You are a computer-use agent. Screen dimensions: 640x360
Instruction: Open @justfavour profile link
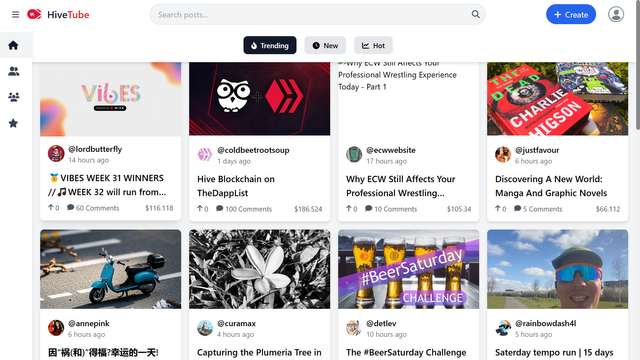point(537,150)
